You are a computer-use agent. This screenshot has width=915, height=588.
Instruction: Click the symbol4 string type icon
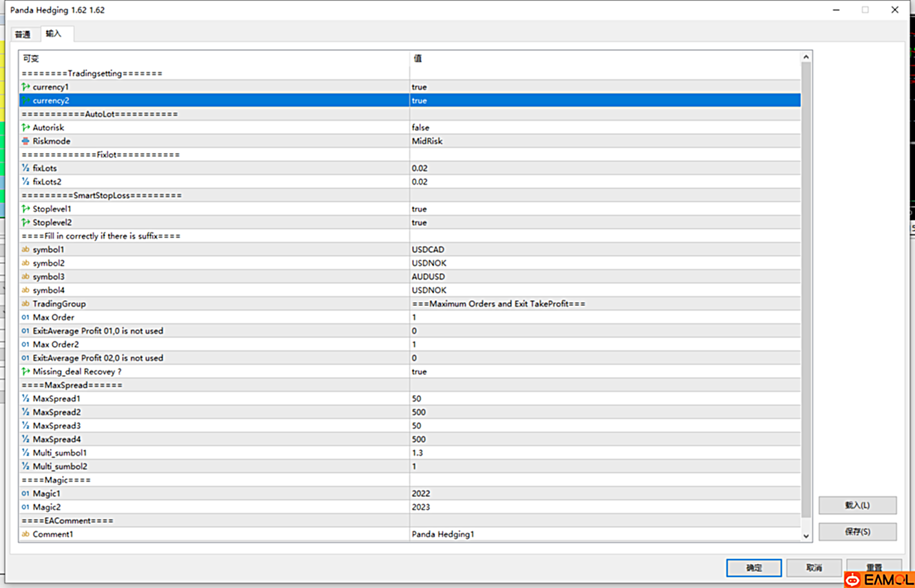[x=26, y=290]
